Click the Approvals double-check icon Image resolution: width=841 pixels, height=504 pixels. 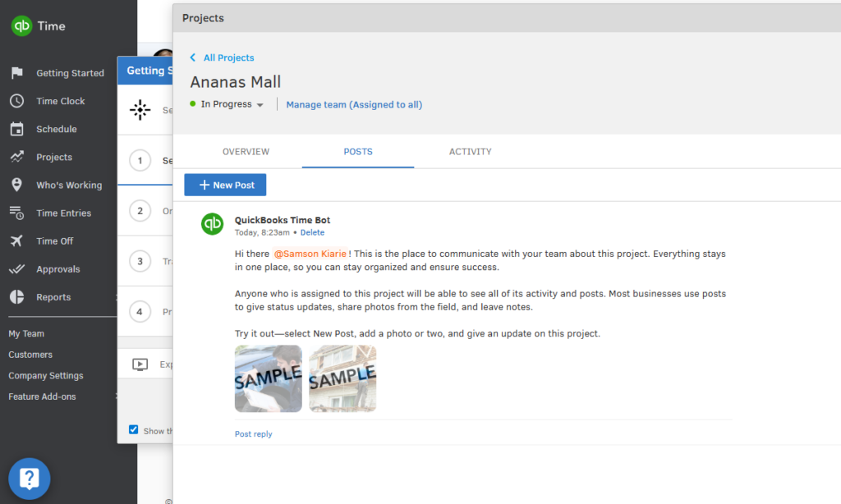point(17,268)
